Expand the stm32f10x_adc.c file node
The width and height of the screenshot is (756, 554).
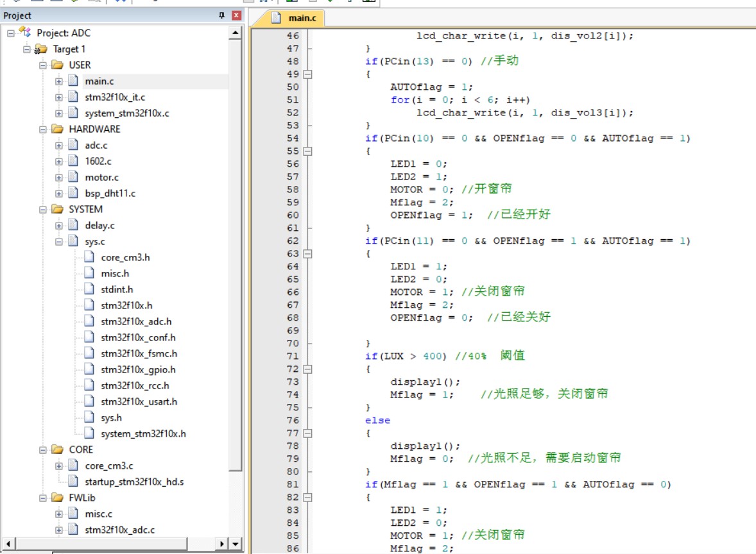(59, 530)
